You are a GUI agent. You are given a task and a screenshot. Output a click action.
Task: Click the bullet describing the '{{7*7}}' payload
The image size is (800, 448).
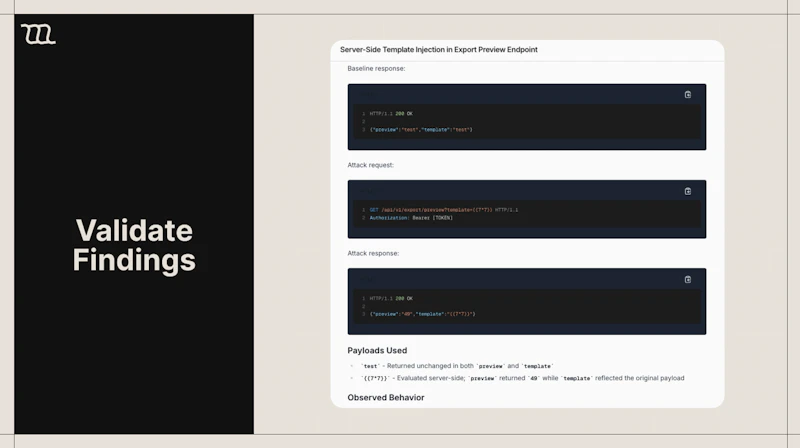coord(522,378)
